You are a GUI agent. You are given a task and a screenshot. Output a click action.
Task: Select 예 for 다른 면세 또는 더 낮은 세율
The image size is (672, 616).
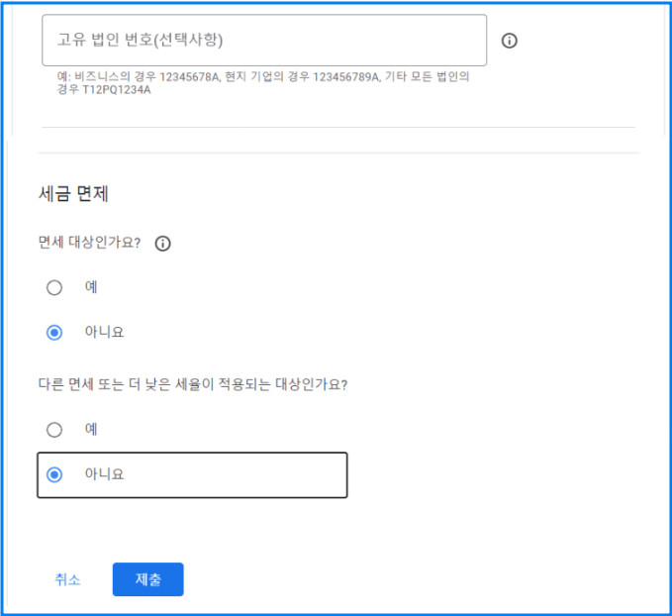click(54, 430)
